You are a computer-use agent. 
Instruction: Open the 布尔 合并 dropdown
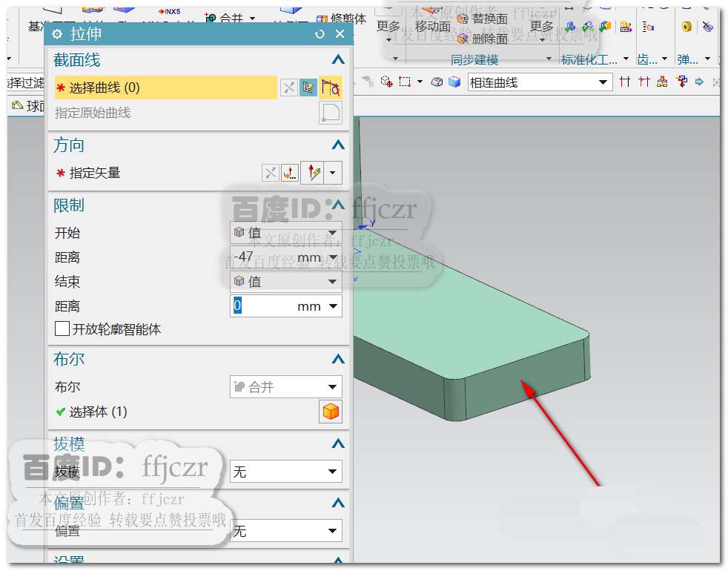tap(286, 386)
